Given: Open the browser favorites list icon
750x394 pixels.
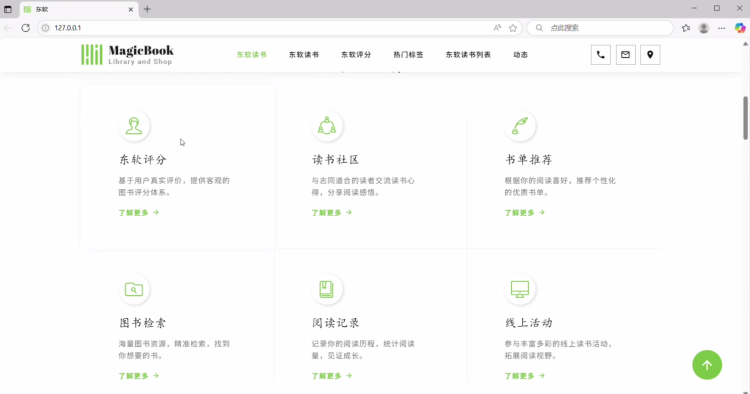Looking at the screenshot, I should (686, 28).
